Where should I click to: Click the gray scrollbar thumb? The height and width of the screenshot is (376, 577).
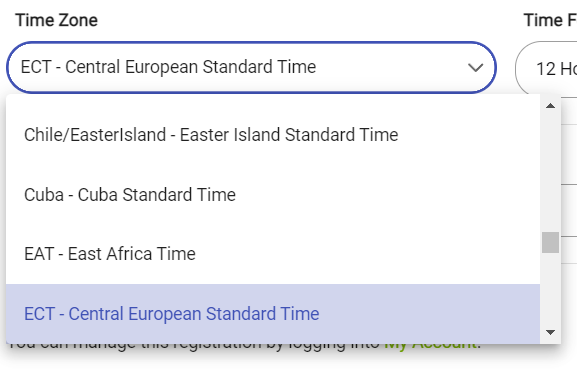tap(550, 242)
